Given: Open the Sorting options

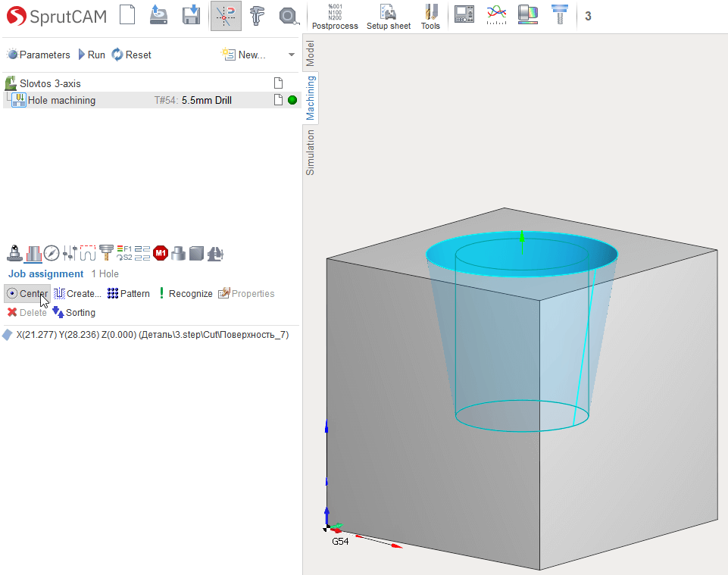Looking at the screenshot, I should click(74, 313).
